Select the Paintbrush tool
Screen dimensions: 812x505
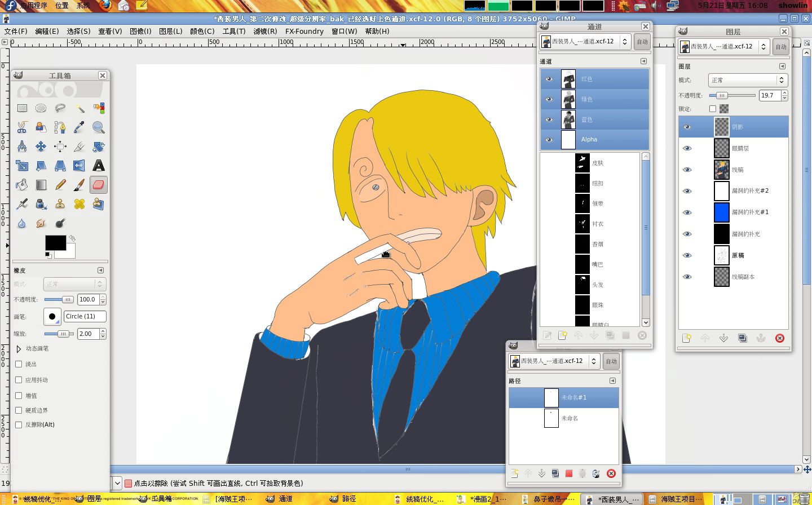[80, 185]
